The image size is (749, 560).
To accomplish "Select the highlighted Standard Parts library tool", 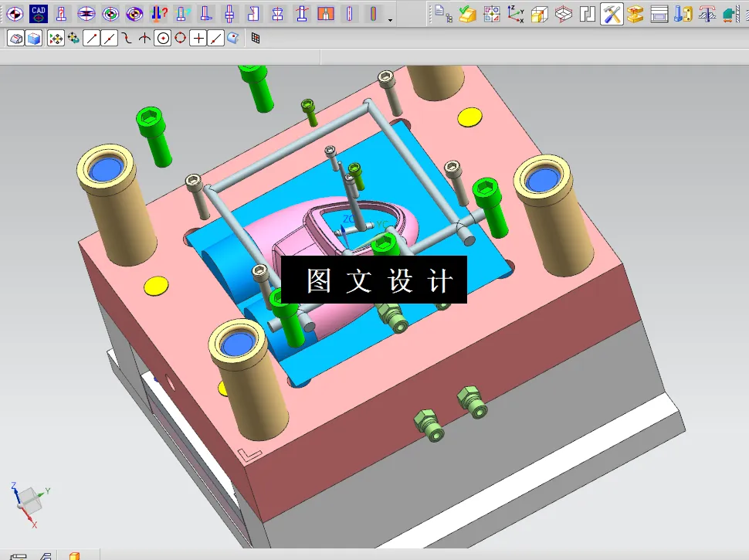I will 611,13.
